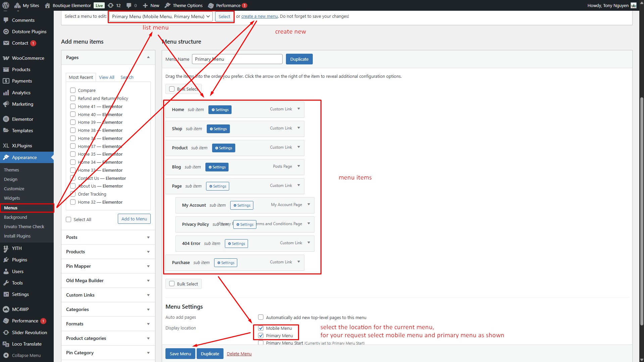Check Home 41 — Elementor checkbox
644x362 pixels.
pyautogui.click(x=73, y=106)
